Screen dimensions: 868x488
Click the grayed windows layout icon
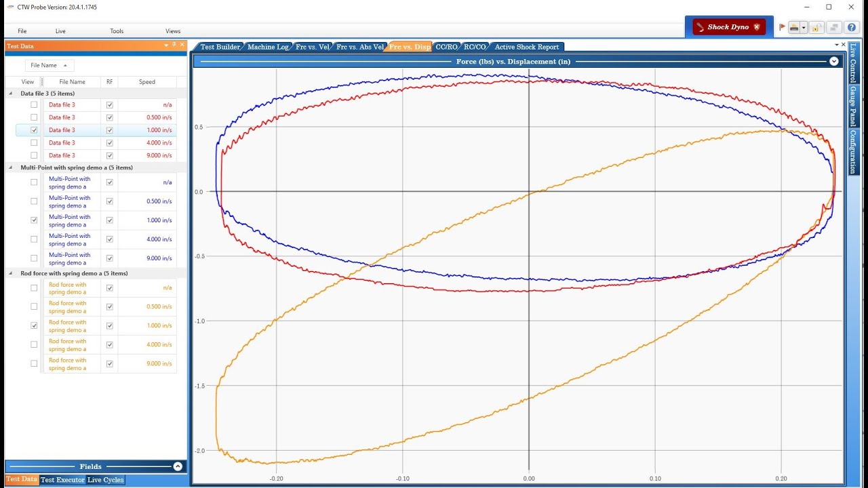pos(834,27)
